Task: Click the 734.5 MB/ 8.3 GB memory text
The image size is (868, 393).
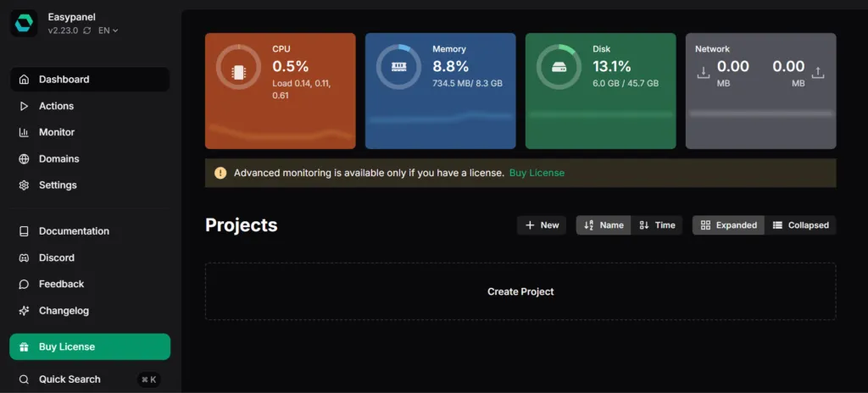Action: [x=467, y=84]
